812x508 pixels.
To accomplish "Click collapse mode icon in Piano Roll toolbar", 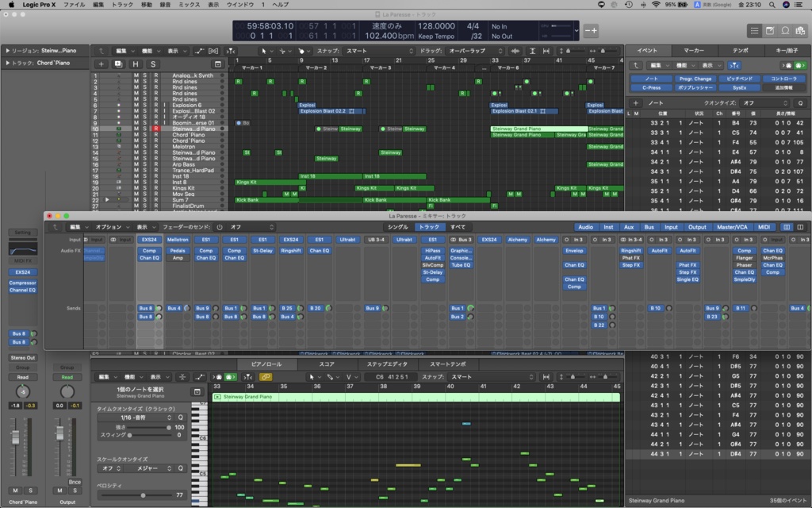I will tap(182, 377).
